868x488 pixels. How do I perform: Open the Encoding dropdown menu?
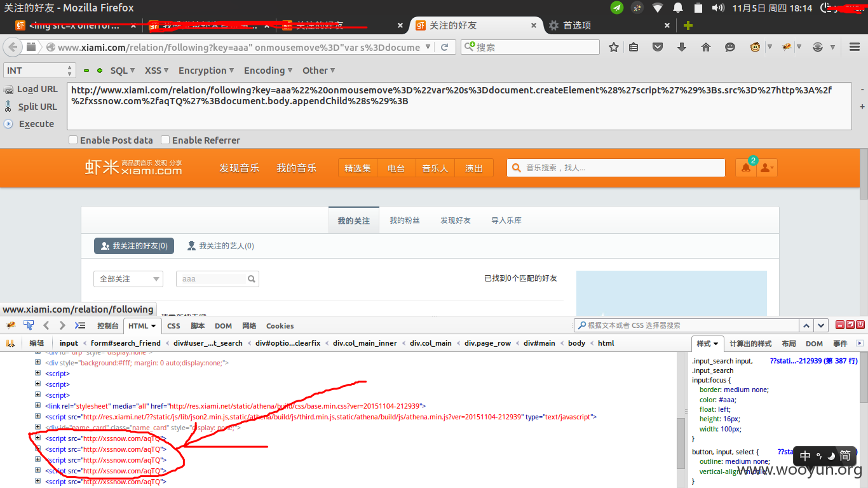pos(268,71)
